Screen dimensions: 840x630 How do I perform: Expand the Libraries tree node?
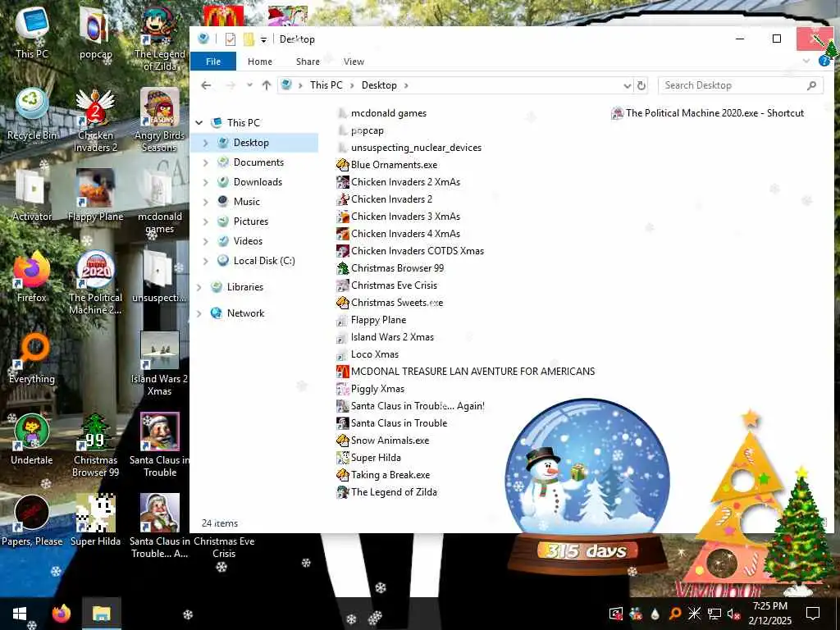[x=199, y=287]
